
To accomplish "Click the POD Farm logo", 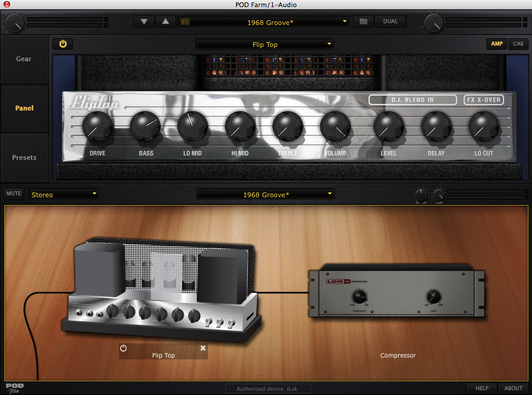I will tap(15, 388).
